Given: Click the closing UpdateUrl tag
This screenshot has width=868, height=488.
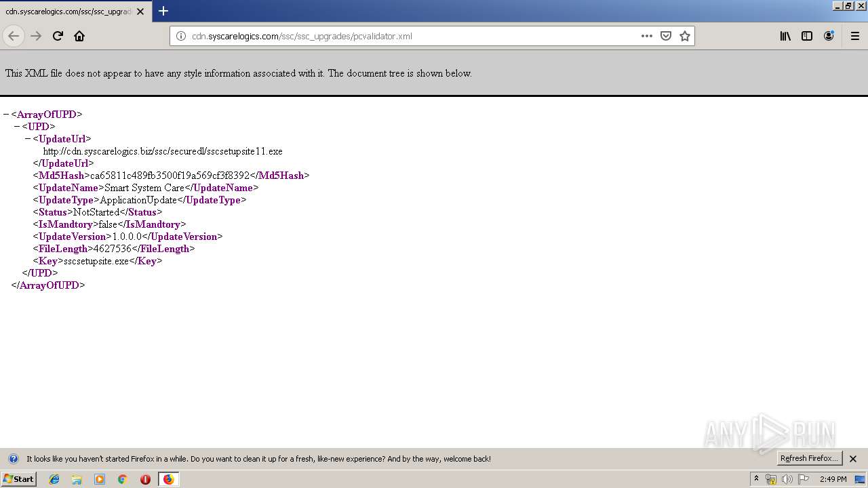Looking at the screenshot, I should pos(64,163).
